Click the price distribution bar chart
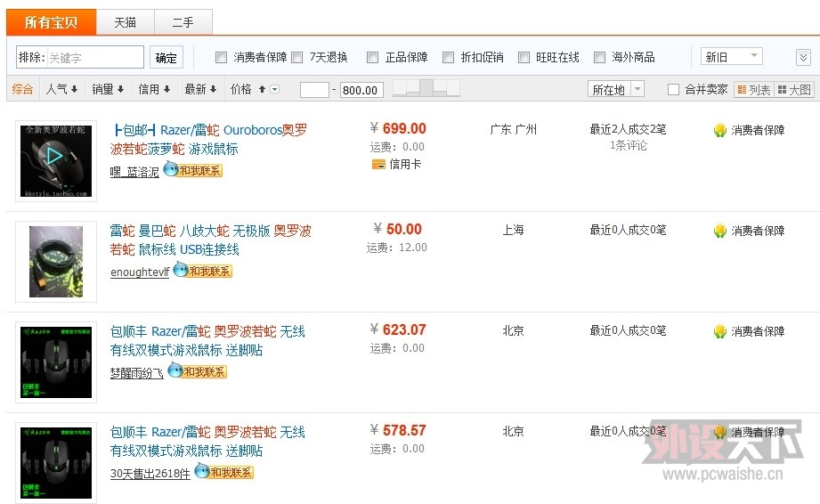The width and height of the screenshot is (820, 504). coord(426,88)
